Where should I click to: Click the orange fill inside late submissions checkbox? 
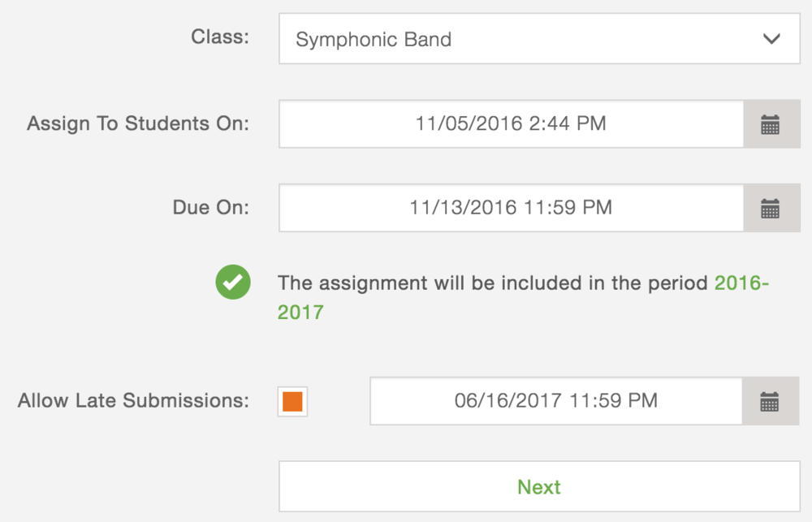click(x=292, y=401)
